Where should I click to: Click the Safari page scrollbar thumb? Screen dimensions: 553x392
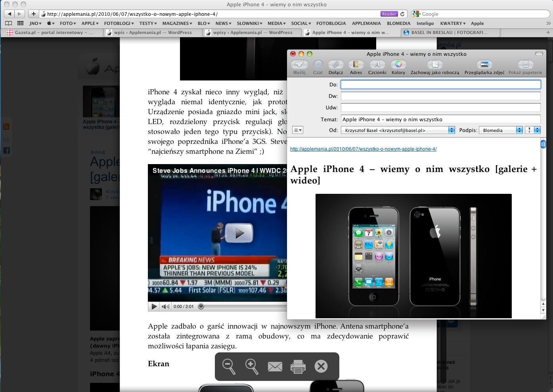[x=550, y=52]
